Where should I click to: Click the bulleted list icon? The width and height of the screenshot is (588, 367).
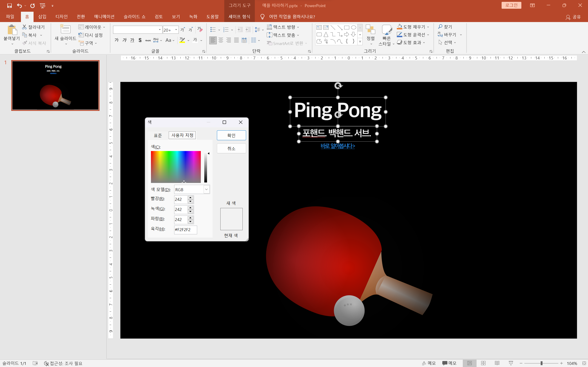coord(213,30)
